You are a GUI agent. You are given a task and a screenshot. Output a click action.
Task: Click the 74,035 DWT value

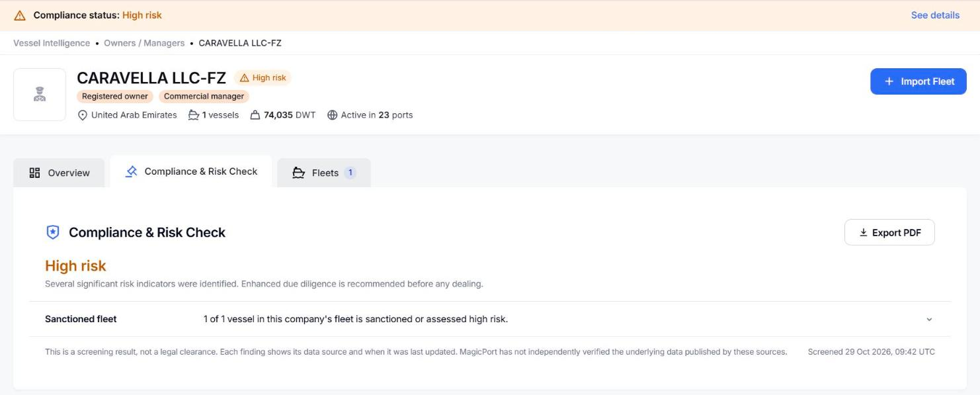(290, 115)
